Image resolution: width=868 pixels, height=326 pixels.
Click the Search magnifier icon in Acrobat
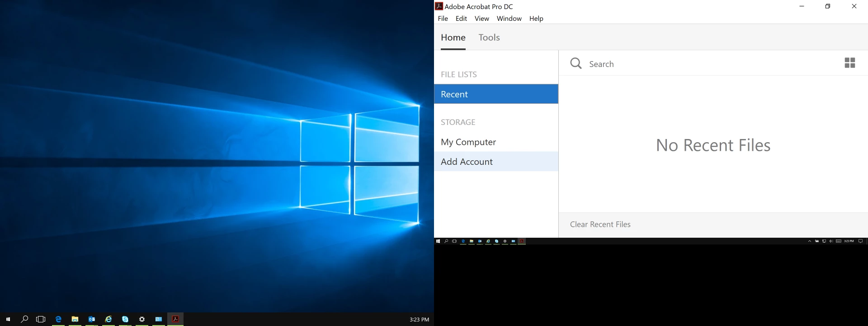pyautogui.click(x=576, y=63)
